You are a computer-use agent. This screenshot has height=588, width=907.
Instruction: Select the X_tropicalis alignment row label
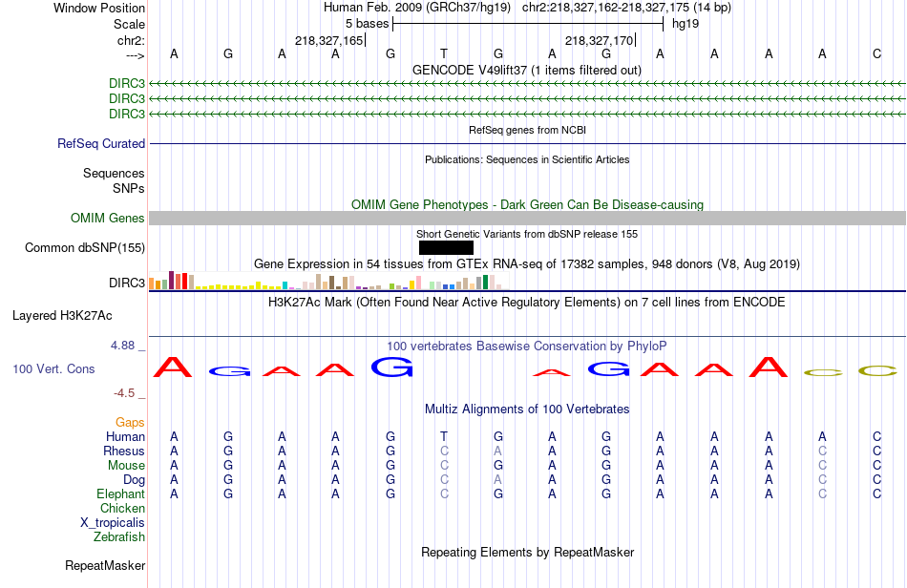(x=113, y=523)
